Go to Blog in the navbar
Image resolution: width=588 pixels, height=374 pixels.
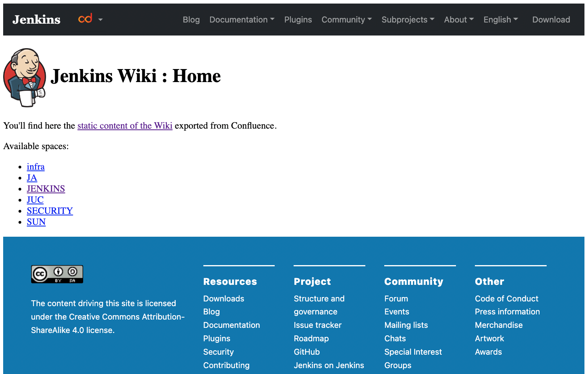191,20
